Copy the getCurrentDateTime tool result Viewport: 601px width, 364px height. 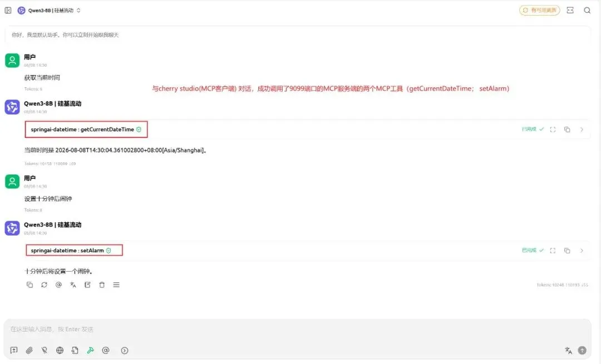(x=567, y=129)
